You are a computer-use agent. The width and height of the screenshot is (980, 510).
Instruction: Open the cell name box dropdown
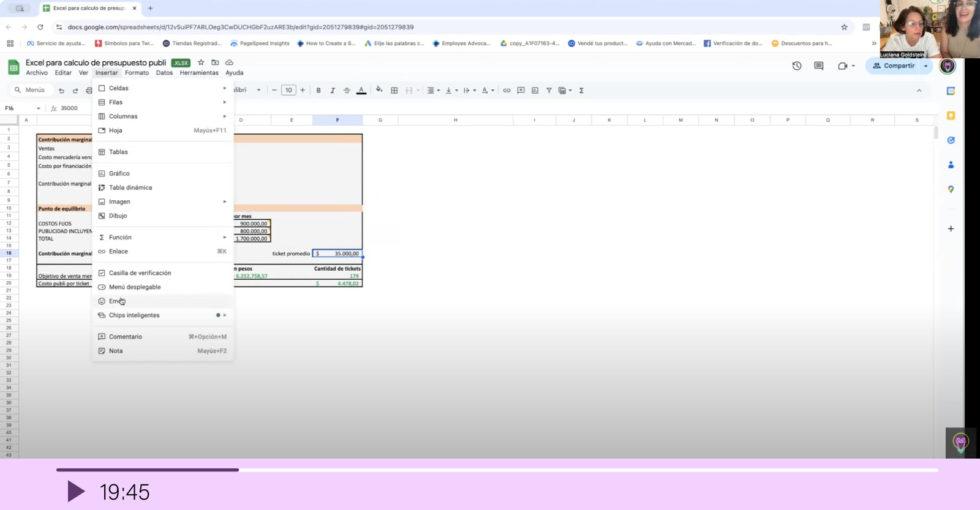(39, 108)
